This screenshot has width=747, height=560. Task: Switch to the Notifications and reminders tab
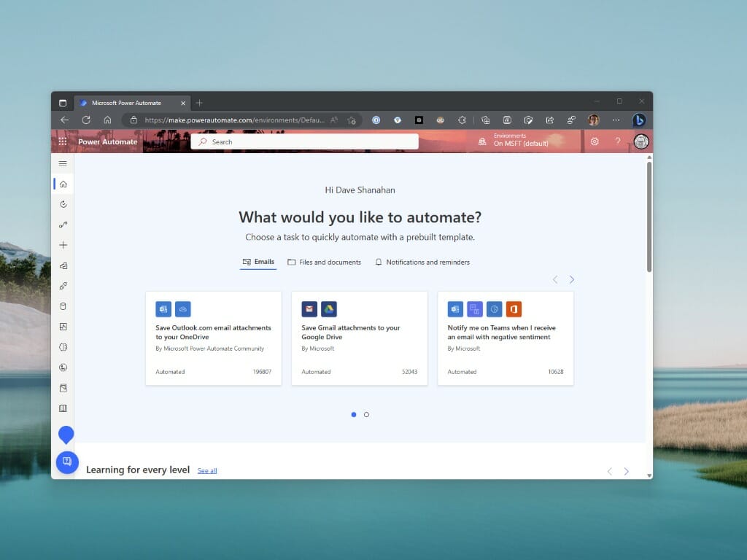tap(422, 262)
